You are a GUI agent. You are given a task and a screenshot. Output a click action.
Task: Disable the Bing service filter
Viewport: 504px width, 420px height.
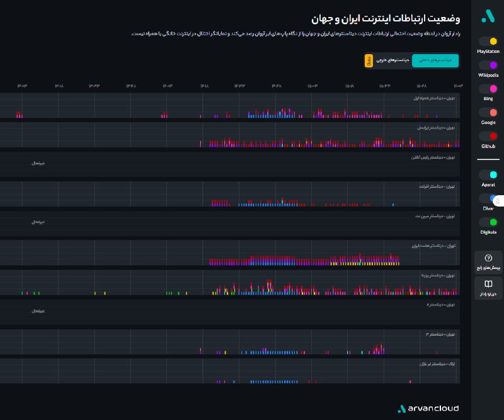pyautogui.click(x=488, y=89)
